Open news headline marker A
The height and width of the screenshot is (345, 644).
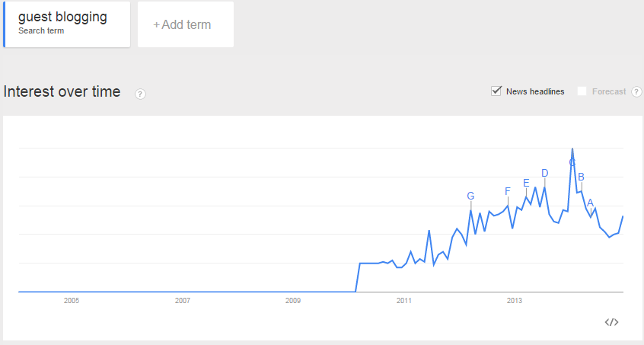click(590, 203)
